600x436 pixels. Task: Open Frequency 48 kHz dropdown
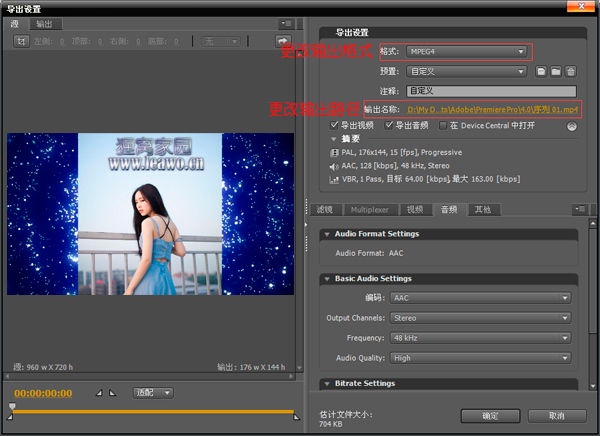point(481,338)
